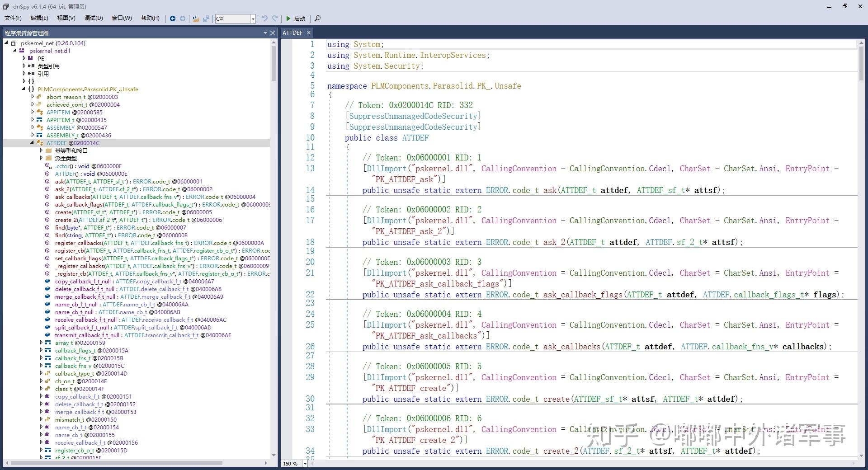
Task: Click the undo toolbar icon
Action: [265, 19]
